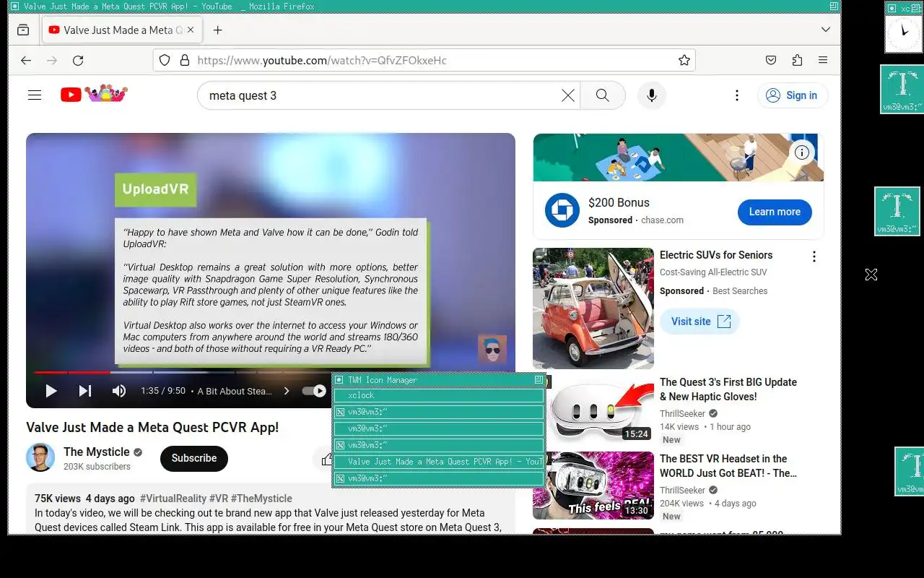Viewport: 924px width, 578px height.
Task: Close the 'Valve Just Made a Meta' tab
Action: pyautogui.click(x=191, y=30)
